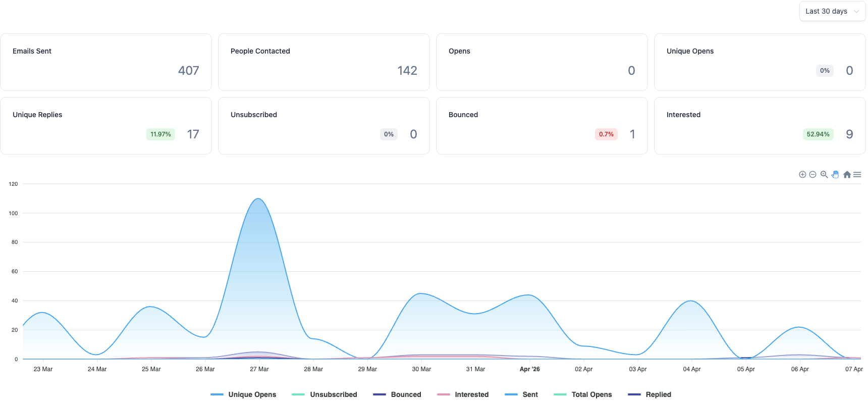Click the Bounced count 1
The width and height of the screenshot is (868, 402).
pos(632,134)
